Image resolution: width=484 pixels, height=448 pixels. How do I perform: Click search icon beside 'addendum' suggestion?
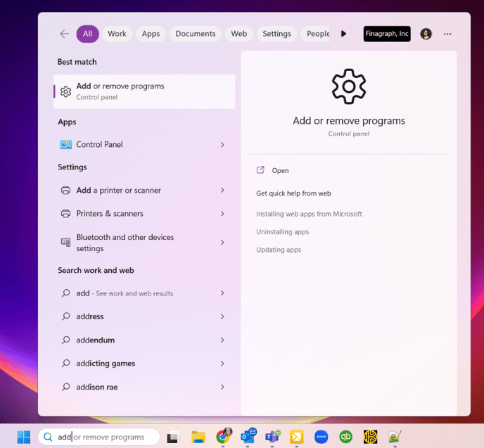65,340
